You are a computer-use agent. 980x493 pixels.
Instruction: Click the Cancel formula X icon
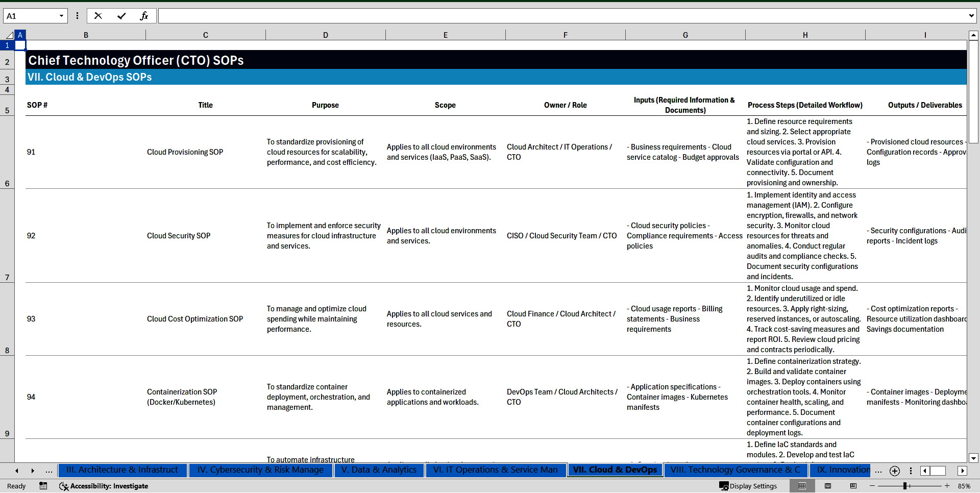tap(98, 16)
